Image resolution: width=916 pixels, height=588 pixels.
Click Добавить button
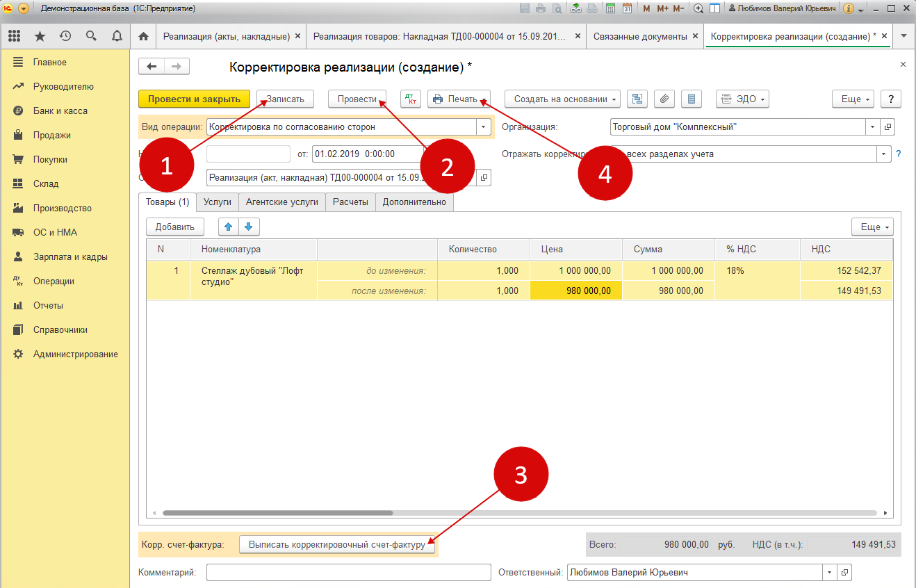point(175,227)
